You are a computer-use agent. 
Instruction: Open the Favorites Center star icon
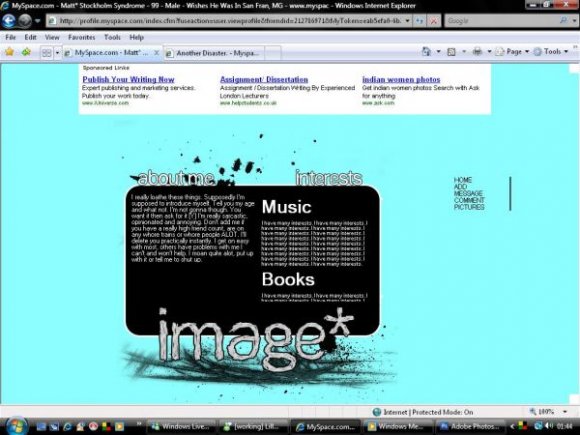[x=9, y=52]
